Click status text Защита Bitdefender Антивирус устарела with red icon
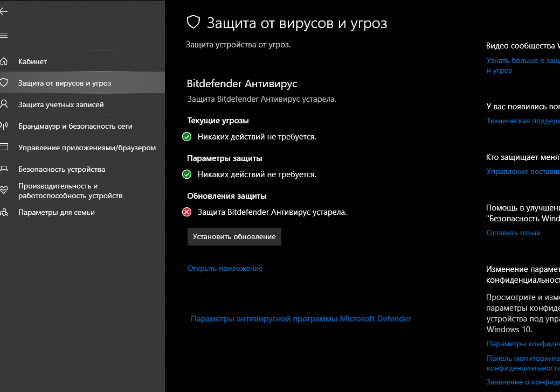 (272, 212)
